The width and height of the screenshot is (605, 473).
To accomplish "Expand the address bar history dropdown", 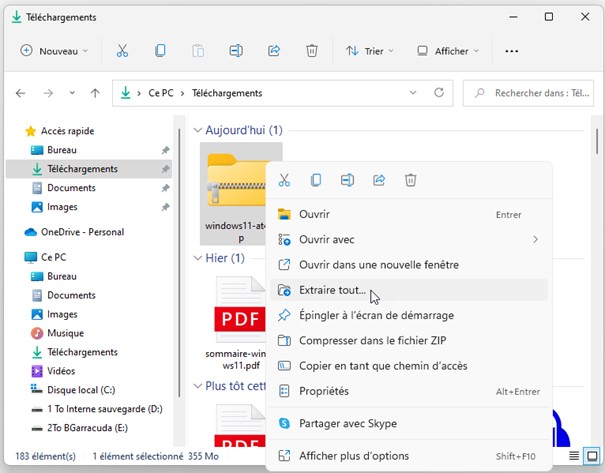I will pos(413,93).
